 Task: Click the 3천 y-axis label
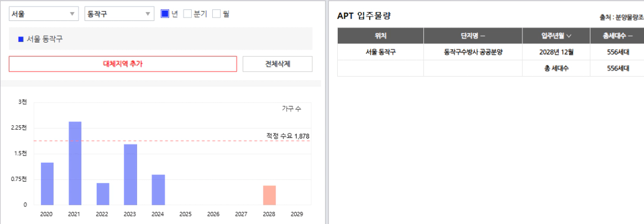(23, 102)
